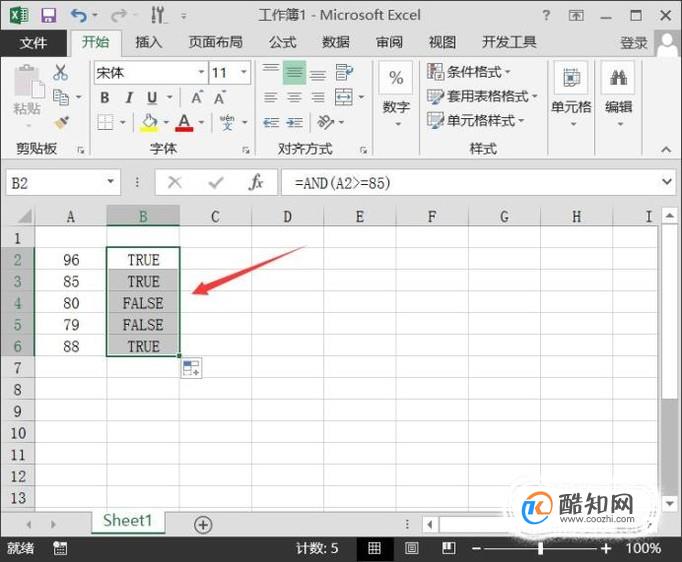Click the Cut scissors icon
The image size is (682, 562).
[x=60, y=73]
